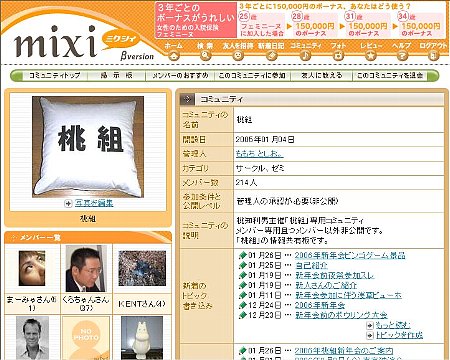Select the メンバーのおすすめ tab
Viewport: 450px width, 360px height.
pyautogui.click(x=180, y=76)
